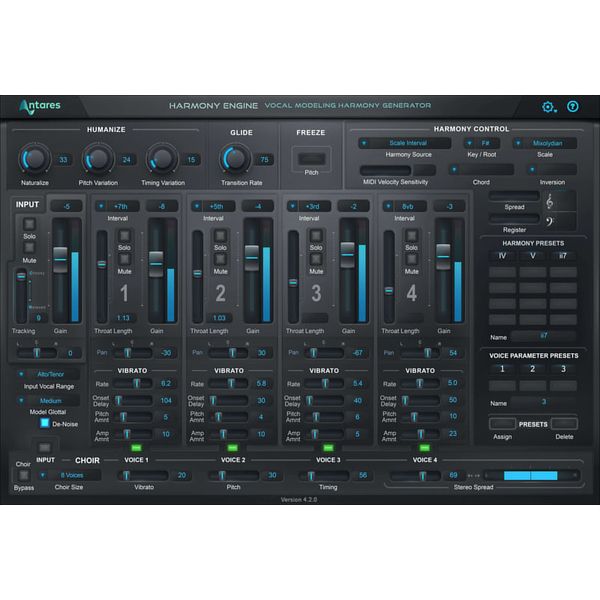The height and width of the screenshot is (600, 600).
Task: Expand the Mixolydian scale dropdown
Action: click(x=546, y=143)
